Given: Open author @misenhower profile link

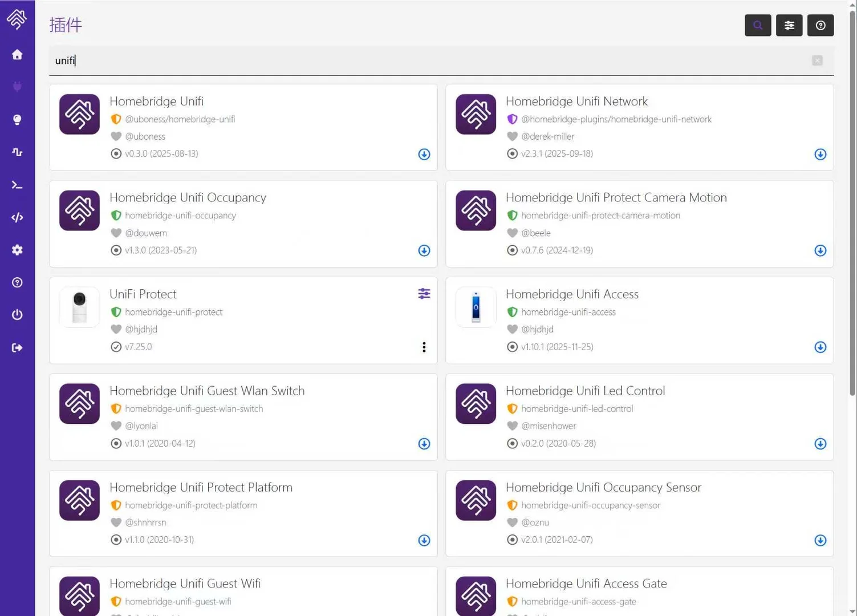Looking at the screenshot, I should click(549, 425).
